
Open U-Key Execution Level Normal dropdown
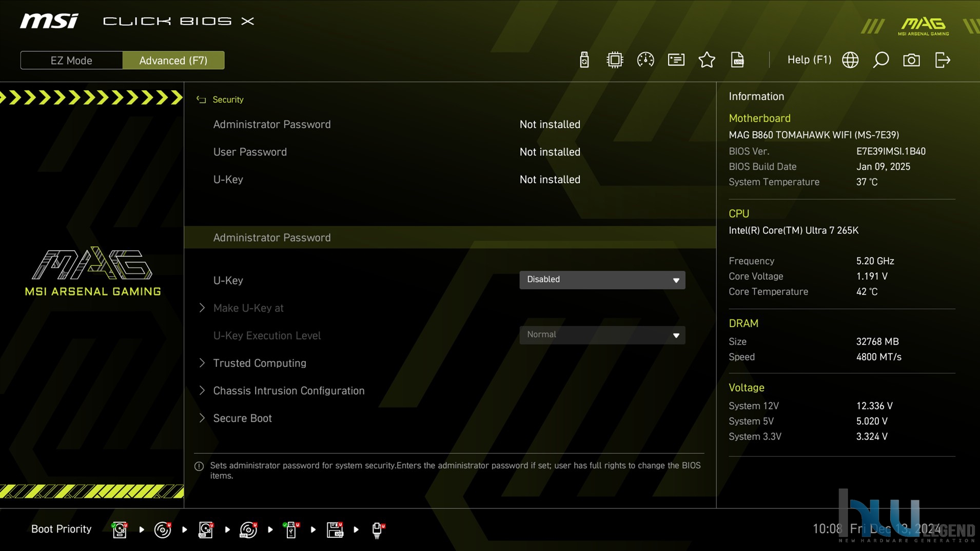click(x=602, y=335)
